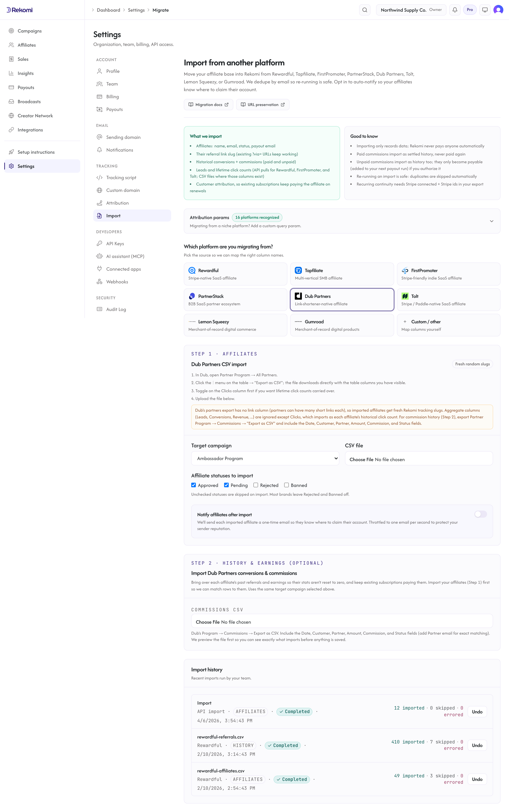The image size is (509, 812).
Task: Open Northwind Supply Co. organization switcher
Action: coord(411,10)
